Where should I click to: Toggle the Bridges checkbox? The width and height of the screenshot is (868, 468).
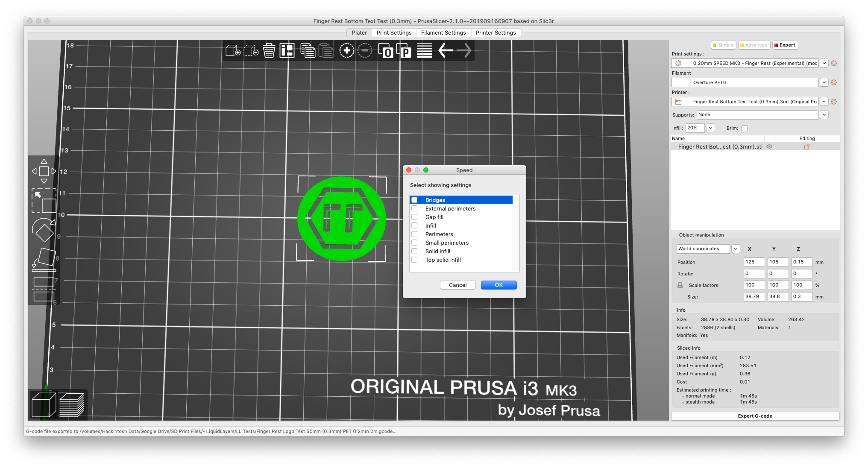414,200
